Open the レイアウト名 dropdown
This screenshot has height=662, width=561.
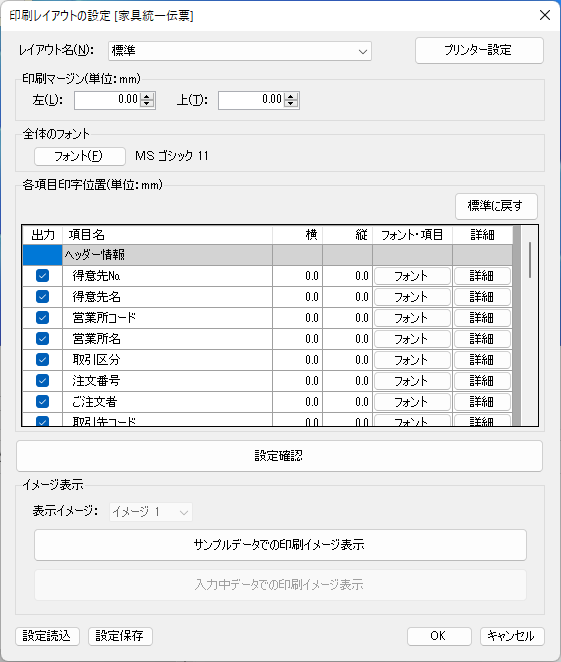(240, 51)
